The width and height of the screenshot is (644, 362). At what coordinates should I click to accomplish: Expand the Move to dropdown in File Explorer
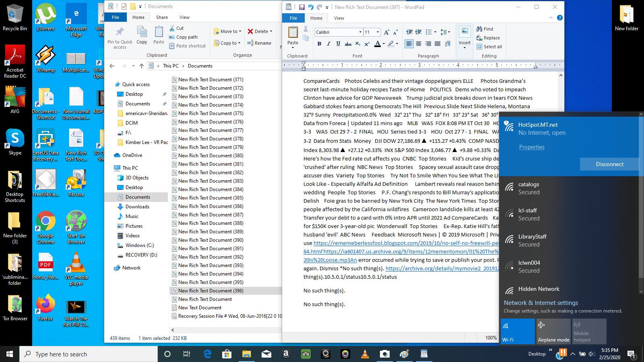tap(240, 31)
